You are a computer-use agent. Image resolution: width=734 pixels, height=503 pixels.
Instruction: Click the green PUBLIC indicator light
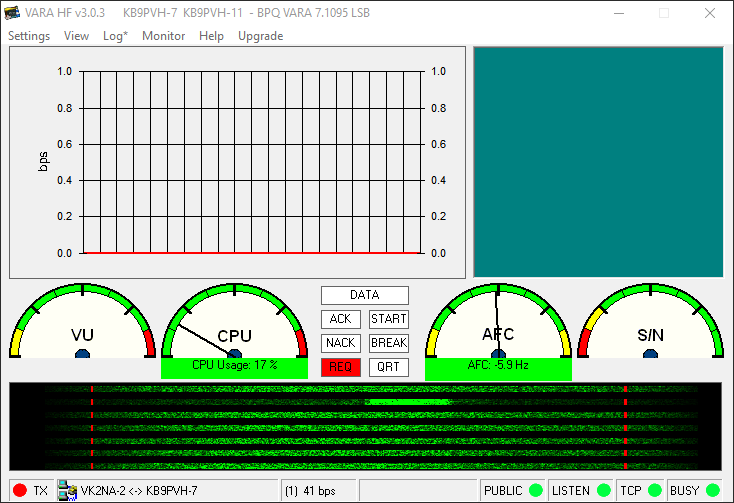click(x=536, y=491)
